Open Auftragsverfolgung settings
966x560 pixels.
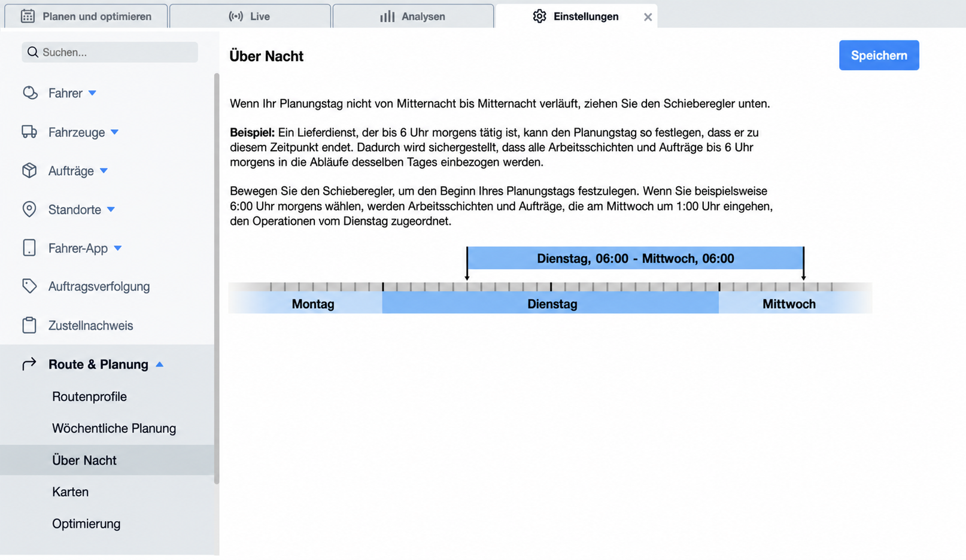click(x=99, y=286)
